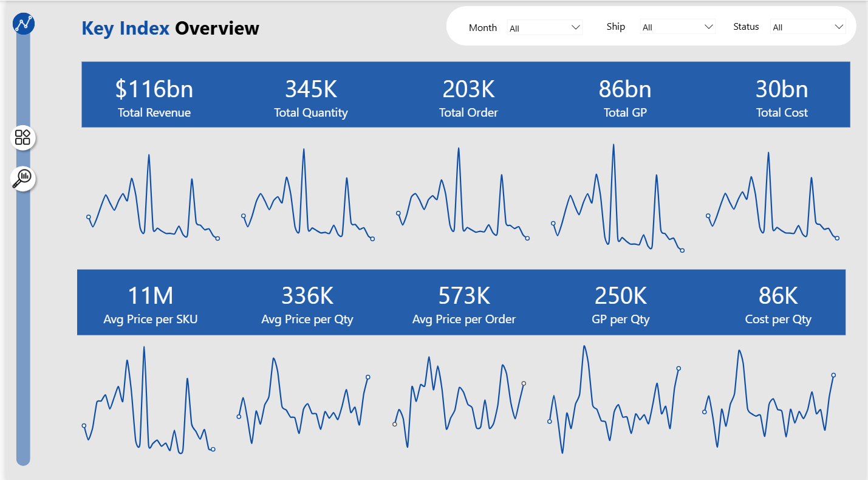Open the Month filter dropdown
Screen dimensions: 868x480
(544, 27)
